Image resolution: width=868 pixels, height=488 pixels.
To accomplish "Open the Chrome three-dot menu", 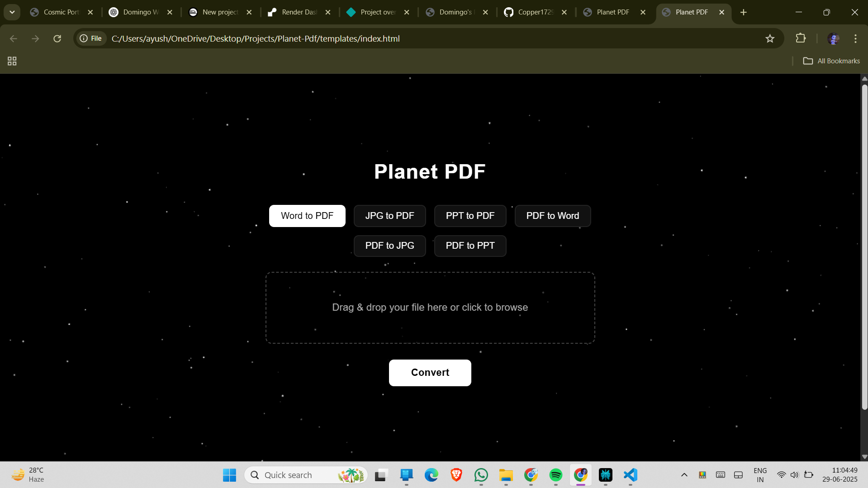I will (x=856, y=38).
